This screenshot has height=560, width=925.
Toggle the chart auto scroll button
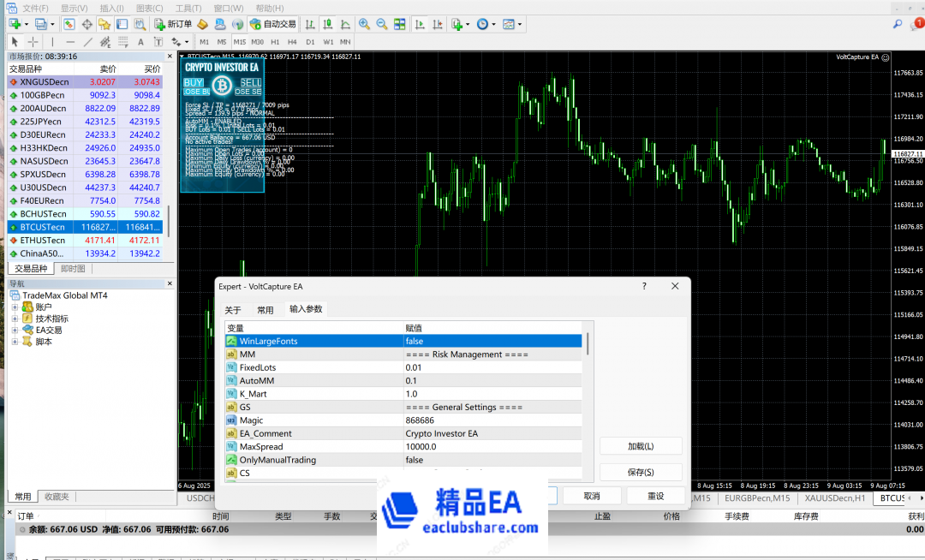click(x=420, y=24)
